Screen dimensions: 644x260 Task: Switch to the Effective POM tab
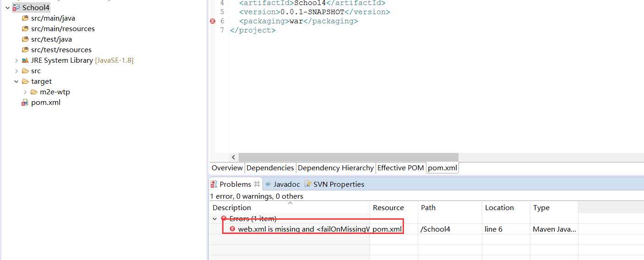[x=400, y=168]
